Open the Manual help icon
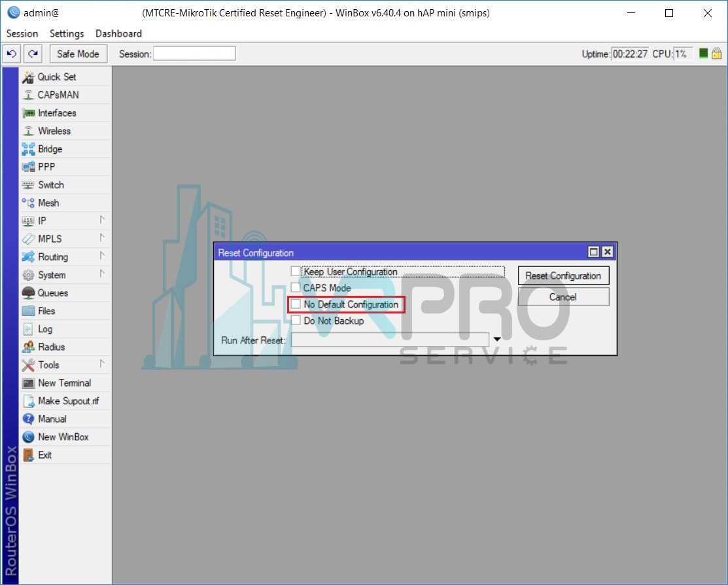728x585 pixels. (28, 419)
